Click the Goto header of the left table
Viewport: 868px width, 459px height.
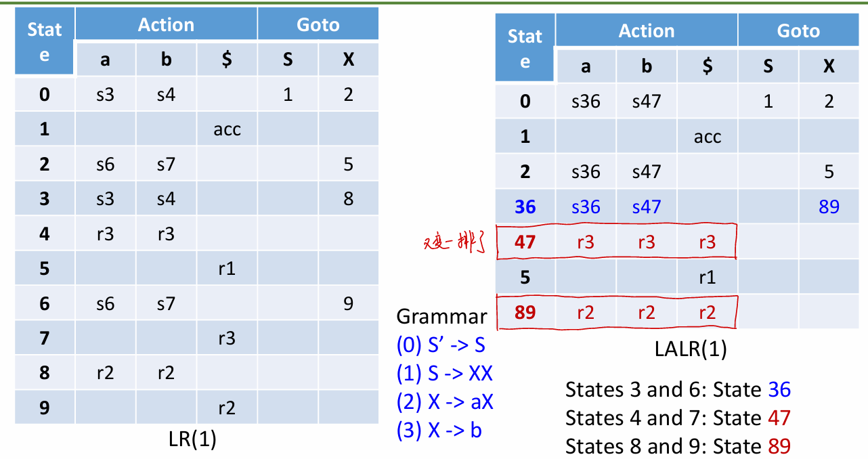point(318,25)
